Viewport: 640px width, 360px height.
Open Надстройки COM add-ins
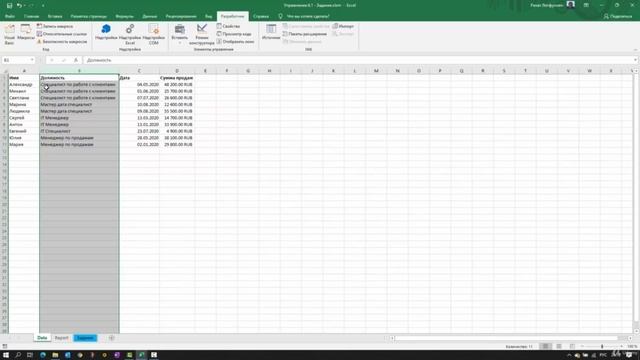click(153, 34)
